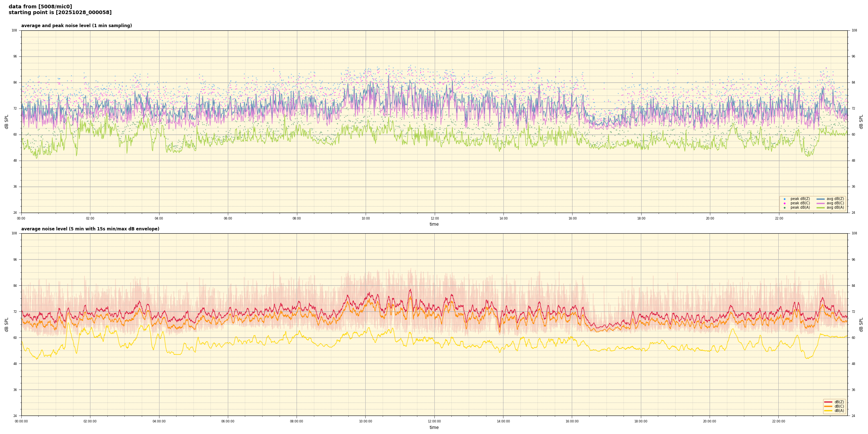The image size is (868, 434).
Task: Click the 12:00 tick label on upper chart
Action: point(434,218)
